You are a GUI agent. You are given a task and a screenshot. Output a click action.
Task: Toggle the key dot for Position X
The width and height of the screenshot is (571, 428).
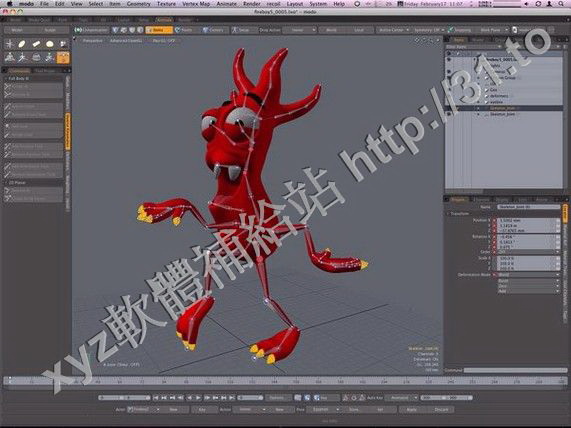click(x=494, y=220)
